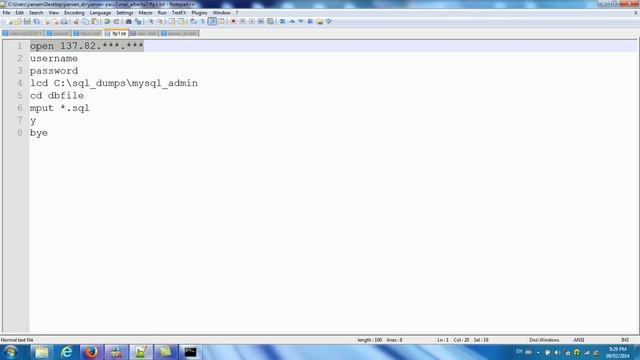Screen dimensions: 640x360
Task: Toggle show all characters
Action: click(x=202, y=21)
